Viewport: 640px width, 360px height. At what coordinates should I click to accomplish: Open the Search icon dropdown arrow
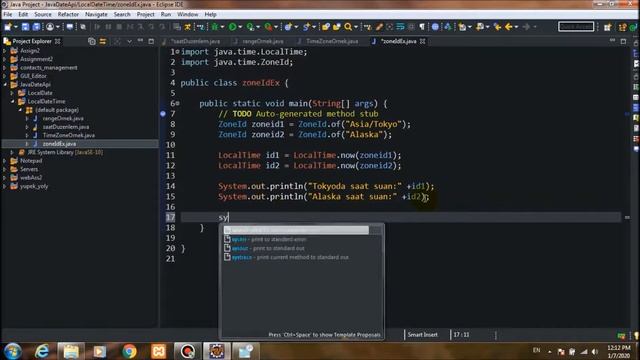[356, 27]
